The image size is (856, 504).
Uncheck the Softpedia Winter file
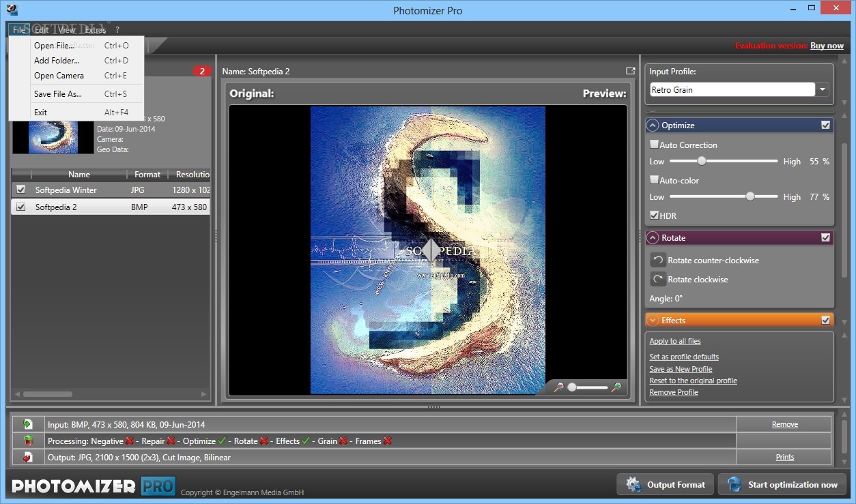click(x=20, y=190)
